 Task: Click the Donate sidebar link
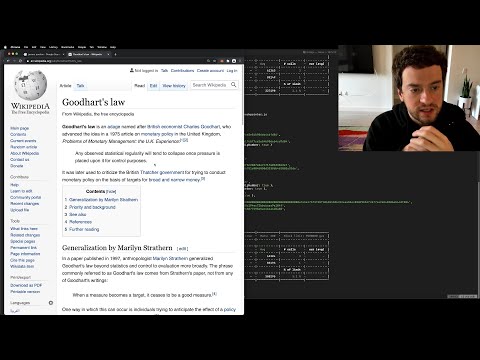pos(17,166)
